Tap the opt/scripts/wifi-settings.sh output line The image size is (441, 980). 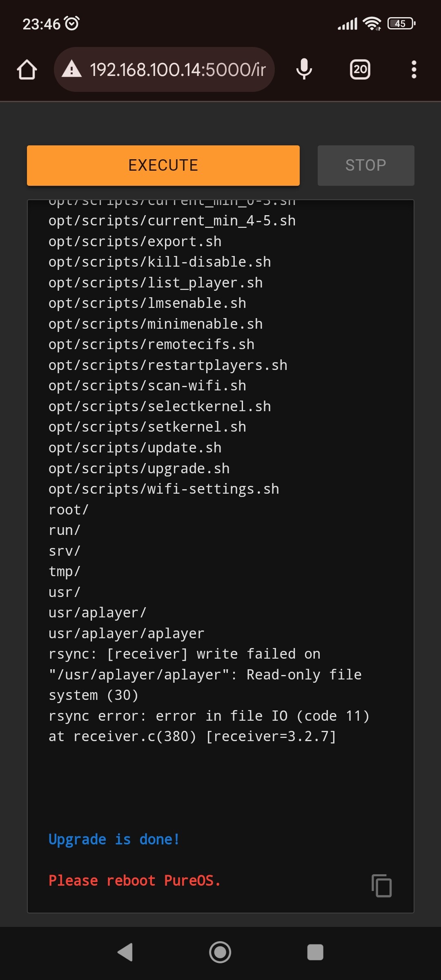tap(164, 489)
